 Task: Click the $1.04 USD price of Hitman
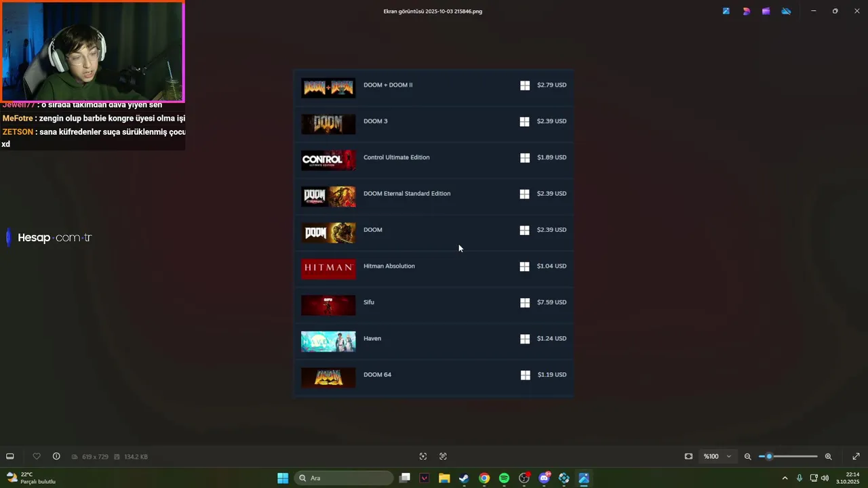coord(551,266)
